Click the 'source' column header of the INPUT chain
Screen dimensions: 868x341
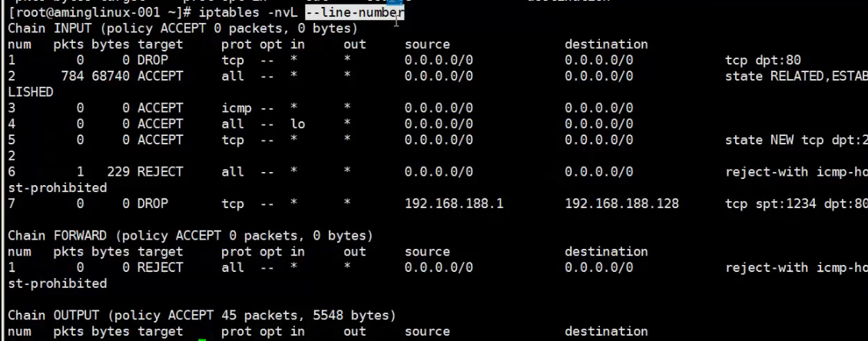click(427, 45)
